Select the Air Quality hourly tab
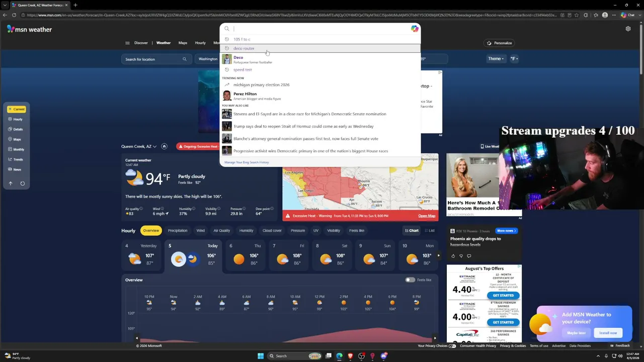Image resolution: width=644 pixels, height=362 pixels. click(x=221, y=231)
